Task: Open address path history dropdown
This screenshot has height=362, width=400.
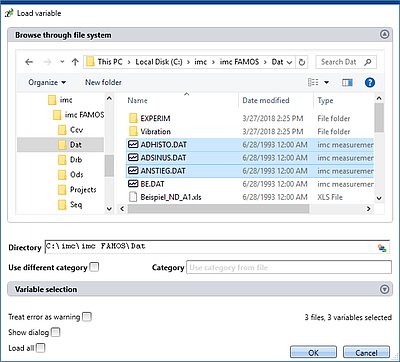Action: (x=289, y=62)
